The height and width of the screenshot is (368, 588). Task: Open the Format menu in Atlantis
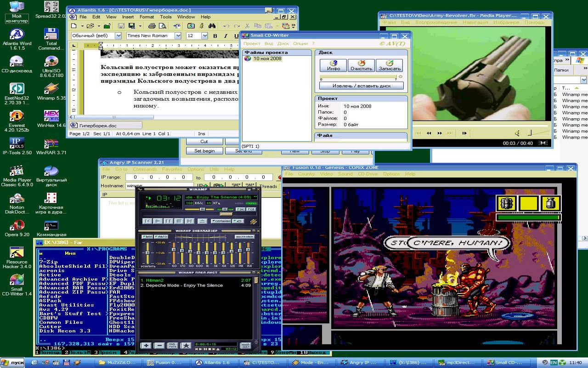[x=147, y=17]
